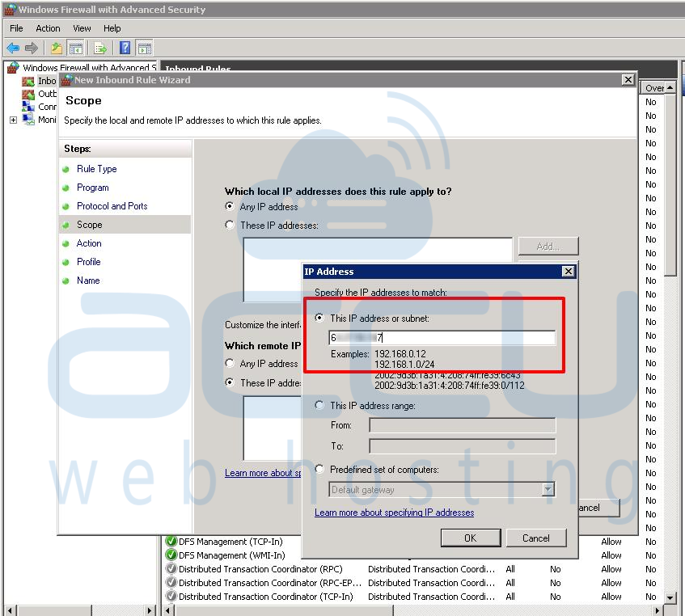The height and width of the screenshot is (616, 685).
Task: Open the View menu
Action: [x=82, y=28]
